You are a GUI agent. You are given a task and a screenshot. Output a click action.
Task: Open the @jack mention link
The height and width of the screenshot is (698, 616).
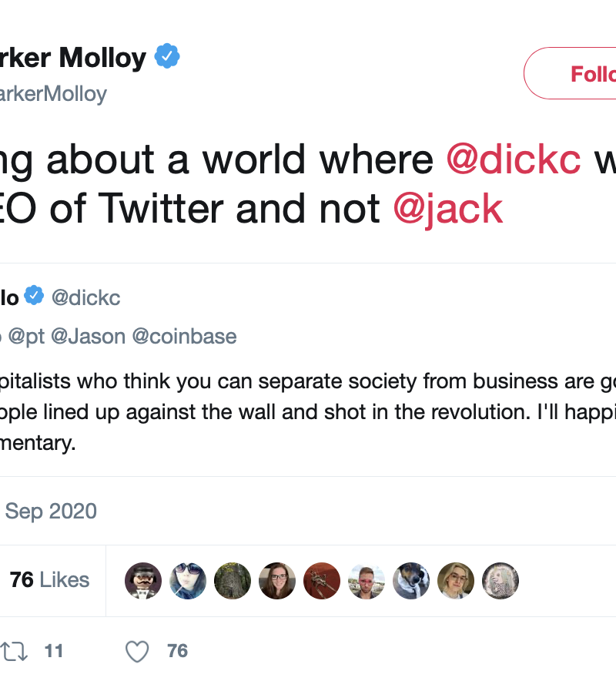click(447, 208)
